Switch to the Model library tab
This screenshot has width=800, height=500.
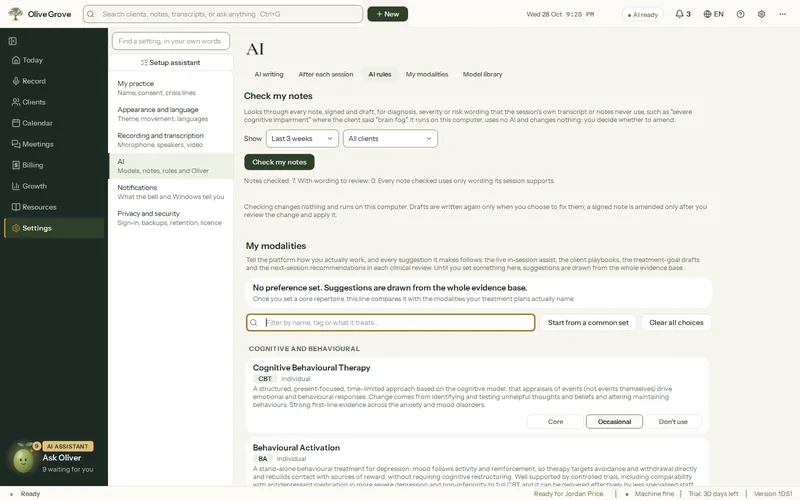click(x=482, y=74)
